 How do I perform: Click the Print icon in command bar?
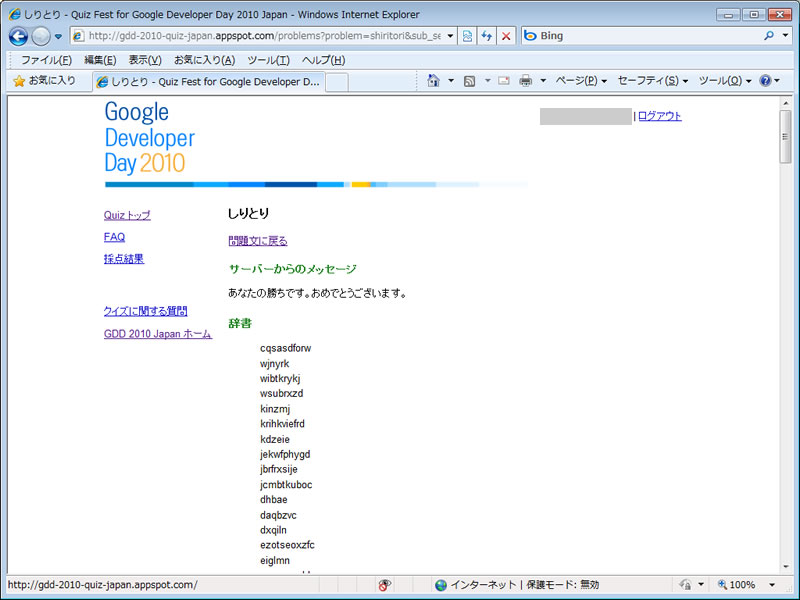pos(526,81)
